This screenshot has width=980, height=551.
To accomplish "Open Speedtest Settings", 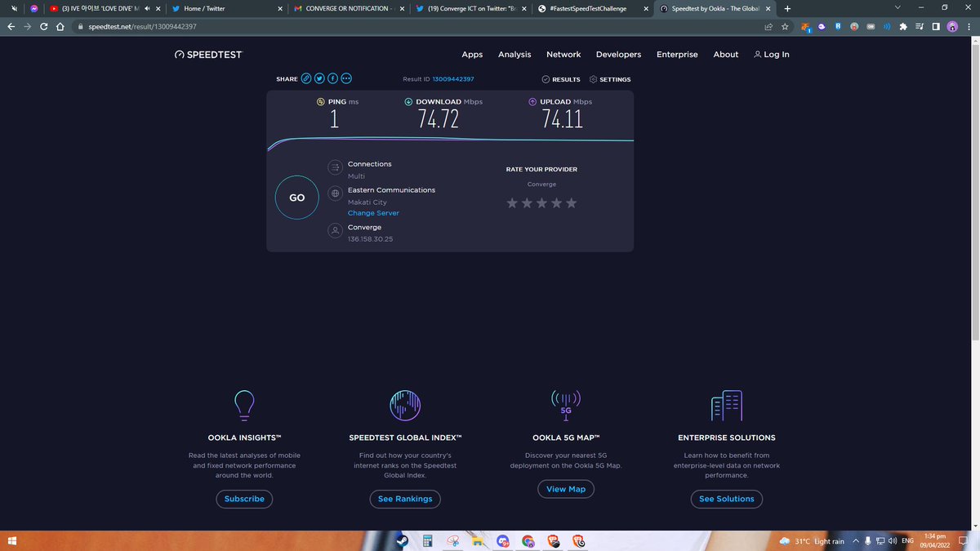I will point(610,79).
